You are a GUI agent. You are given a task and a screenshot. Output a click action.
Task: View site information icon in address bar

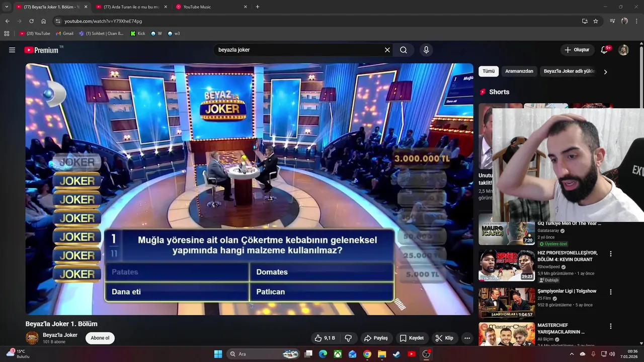(58, 21)
